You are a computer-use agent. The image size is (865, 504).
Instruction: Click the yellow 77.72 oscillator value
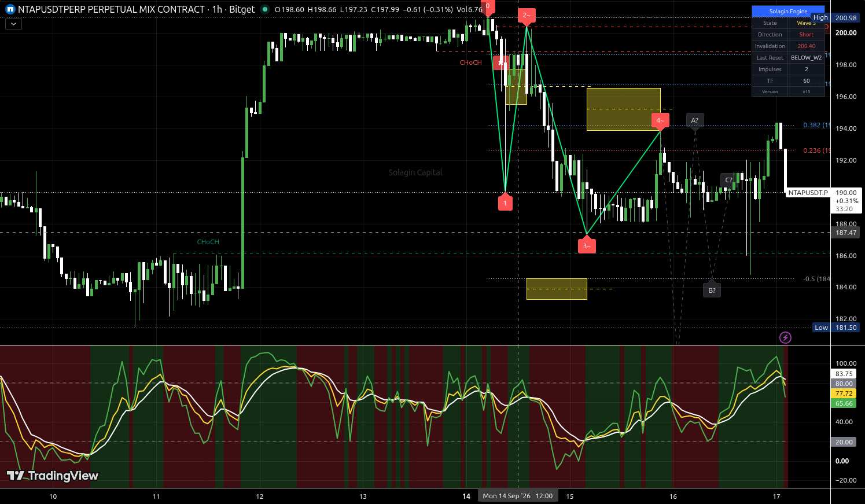tap(844, 393)
